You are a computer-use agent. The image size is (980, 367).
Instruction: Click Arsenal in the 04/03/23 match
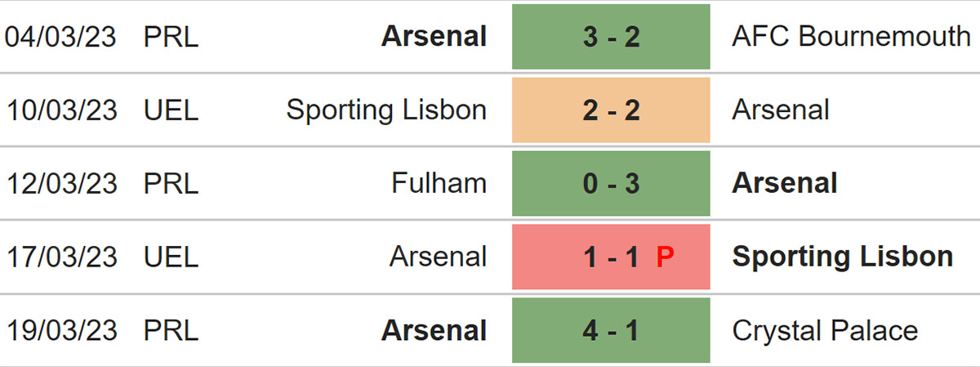(x=434, y=37)
